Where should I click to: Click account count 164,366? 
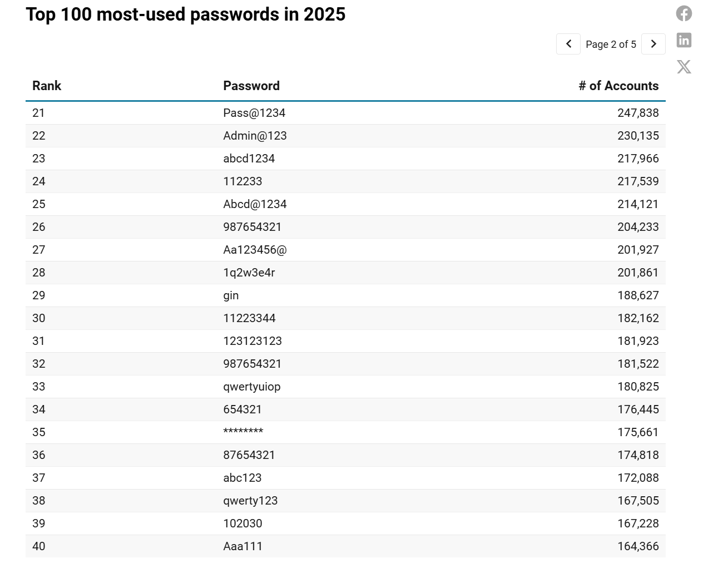click(x=638, y=546)
